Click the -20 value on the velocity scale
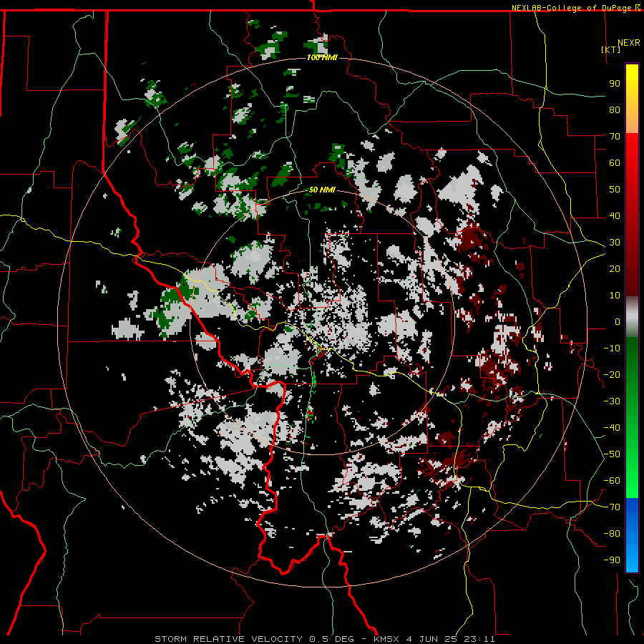Screen dimensions: 644x644 click(x=612, y=374)
